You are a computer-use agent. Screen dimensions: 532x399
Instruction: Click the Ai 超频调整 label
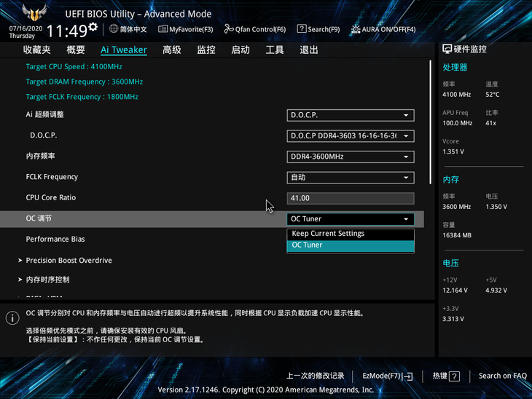(x=44, y=114)
